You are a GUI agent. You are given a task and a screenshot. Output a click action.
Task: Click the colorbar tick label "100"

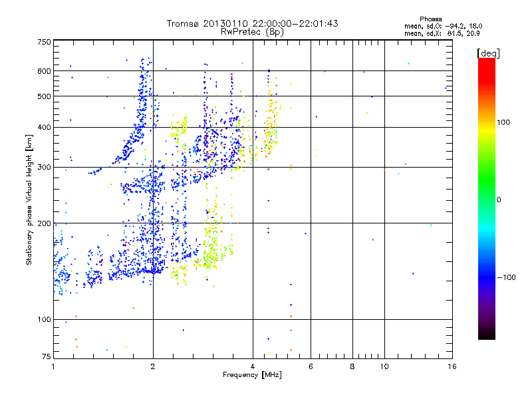click(503, 122)
